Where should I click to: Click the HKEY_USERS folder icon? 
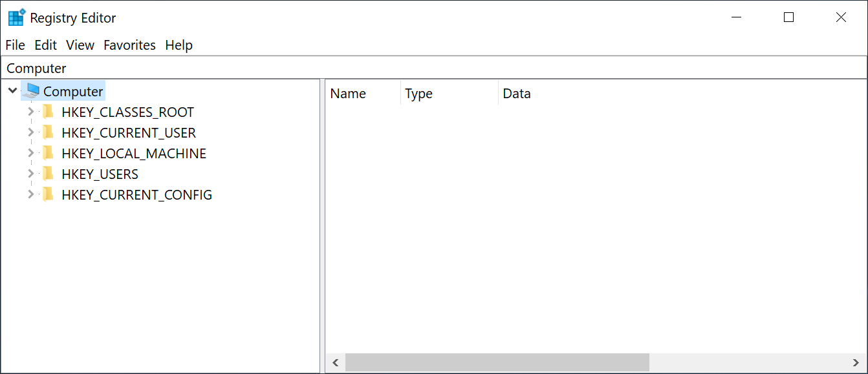coord(48,174)
